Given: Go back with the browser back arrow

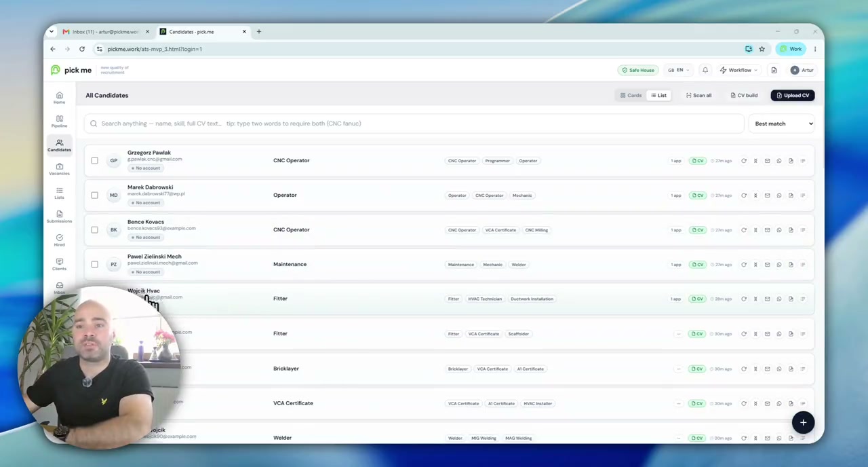Looking at the screenshot, I should (x=53, y=49).
